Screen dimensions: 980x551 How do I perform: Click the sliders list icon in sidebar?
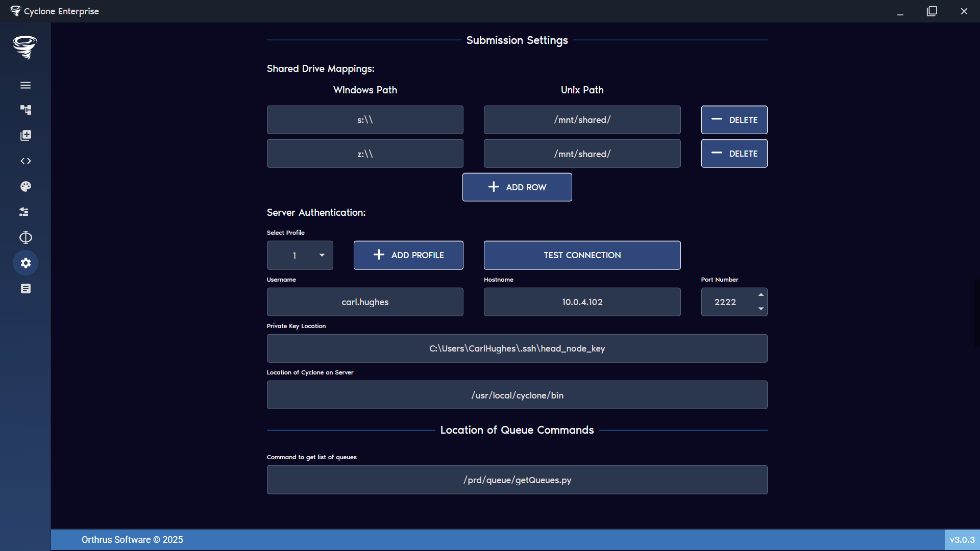tap(24, 212)
